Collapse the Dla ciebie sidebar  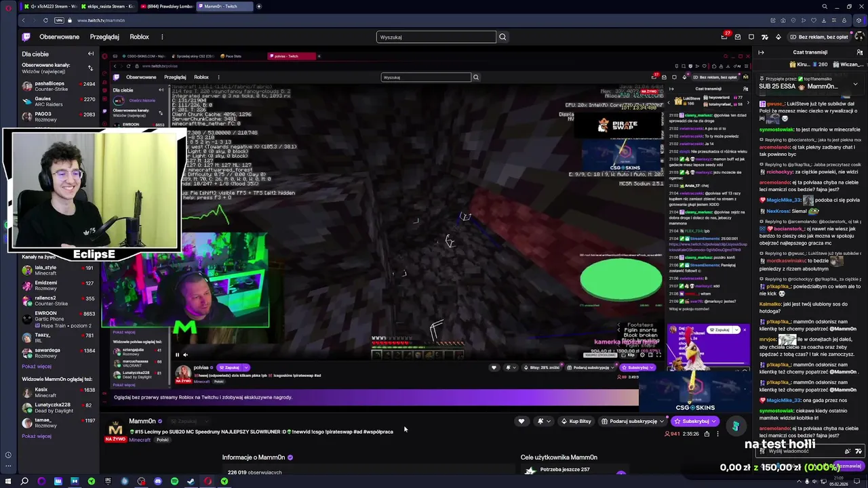click(x=91, y=54)
